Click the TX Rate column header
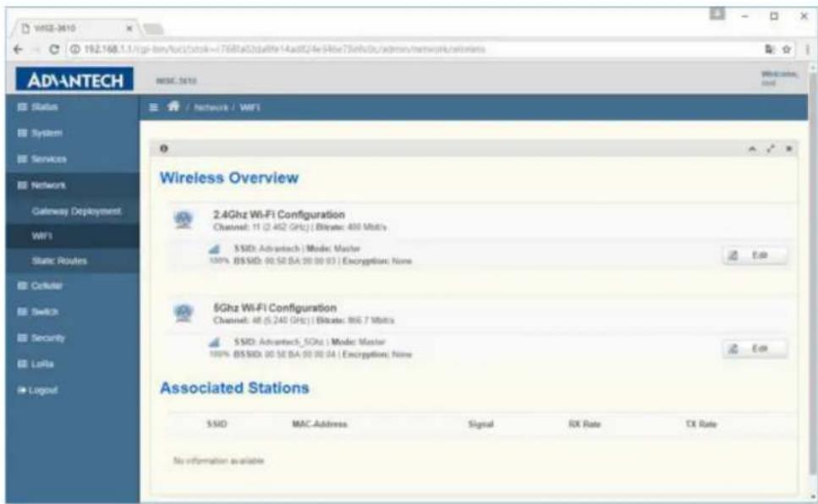Screen dimensions: 818x504 click(700, 425)
